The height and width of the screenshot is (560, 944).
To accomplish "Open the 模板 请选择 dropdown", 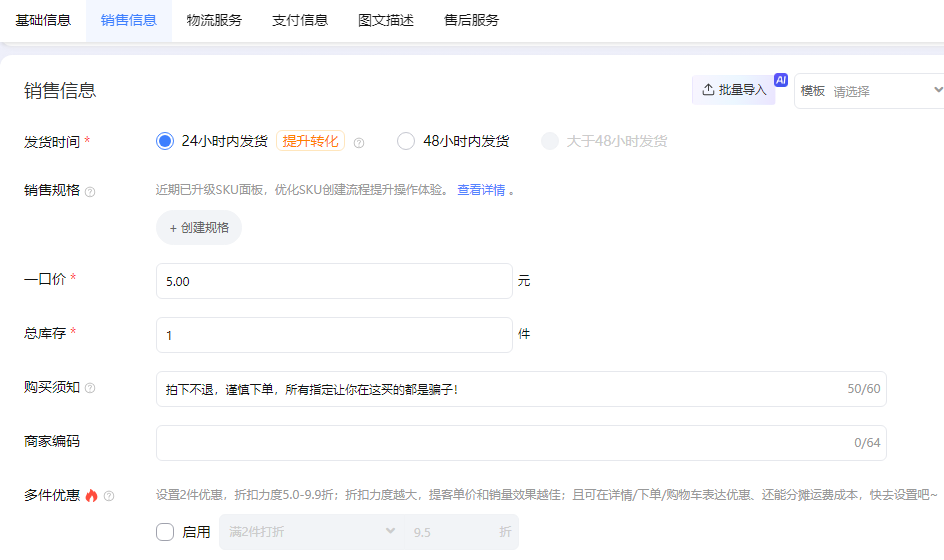I will 870,91.
